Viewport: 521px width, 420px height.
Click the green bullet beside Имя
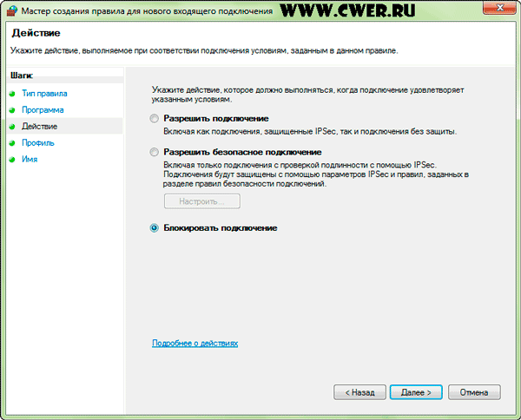[13, 160]
